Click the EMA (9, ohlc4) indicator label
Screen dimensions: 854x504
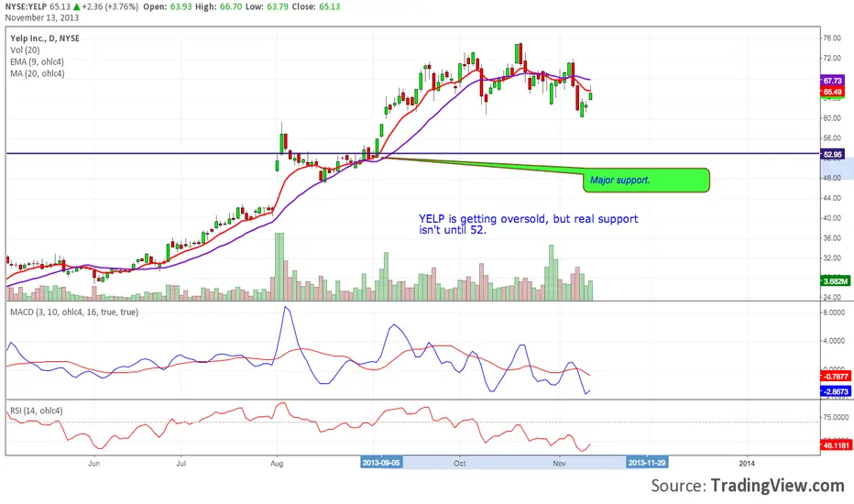[37, 61]
